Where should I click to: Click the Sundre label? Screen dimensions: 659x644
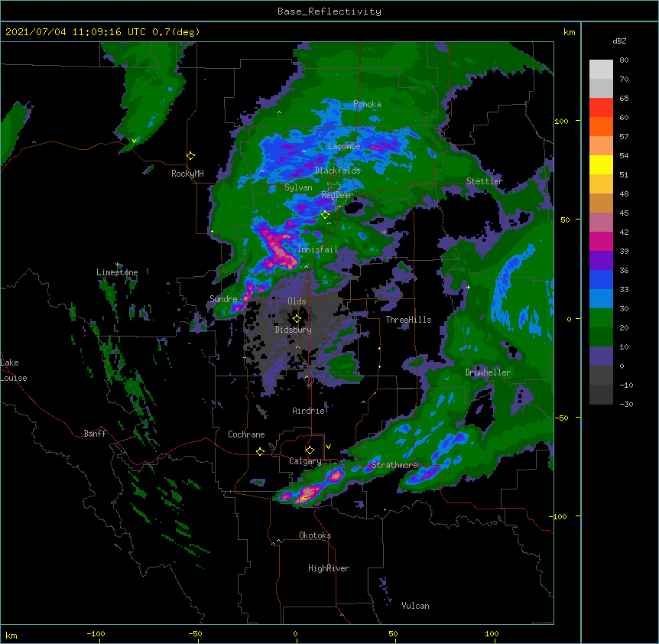click(x=223, y=299)
